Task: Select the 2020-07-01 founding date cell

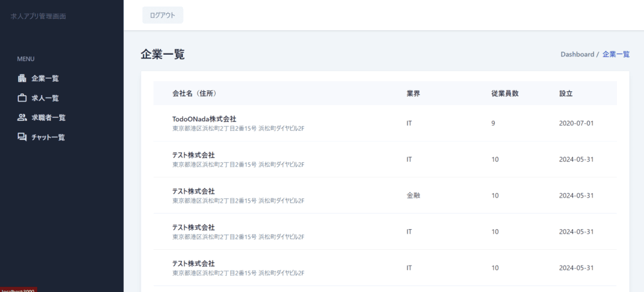Action: tap(576, 123)
